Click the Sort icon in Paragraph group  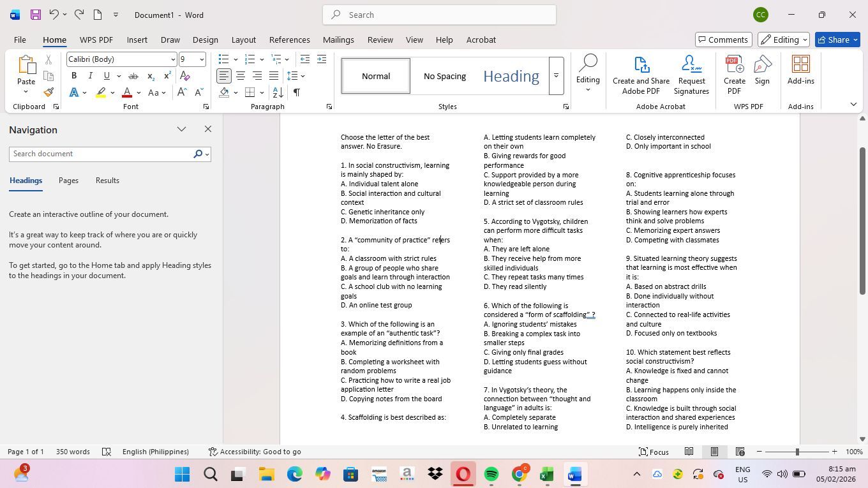click(278, 92)
